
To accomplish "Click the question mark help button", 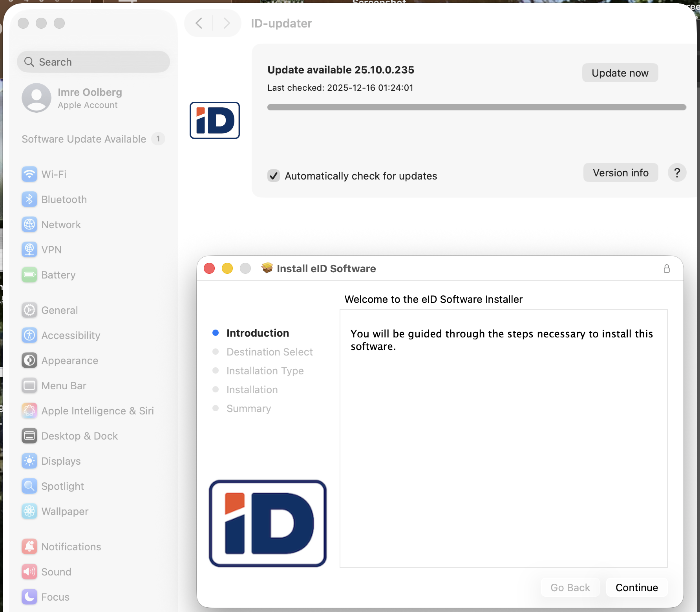I will pos(677,173).
